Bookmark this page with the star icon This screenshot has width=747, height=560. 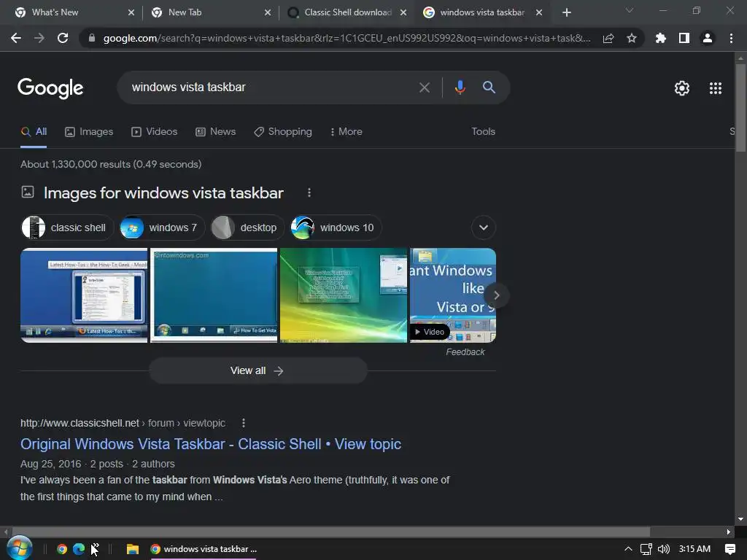(x=632, y=38)
